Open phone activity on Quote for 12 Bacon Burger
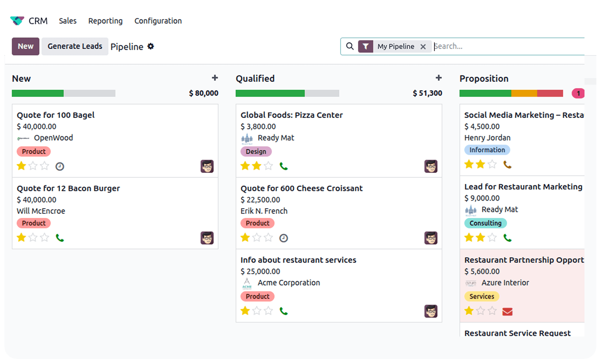The image size is (602, 364). coord(60,238)
